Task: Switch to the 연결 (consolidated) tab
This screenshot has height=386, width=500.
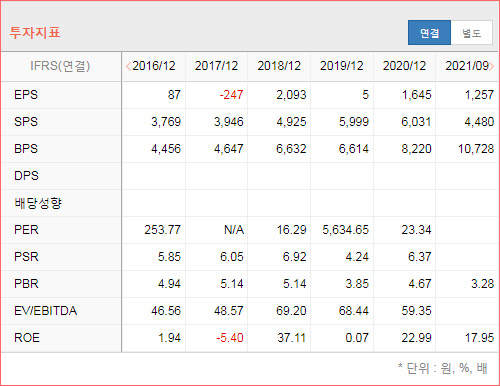Action: [x=429, y=33]
